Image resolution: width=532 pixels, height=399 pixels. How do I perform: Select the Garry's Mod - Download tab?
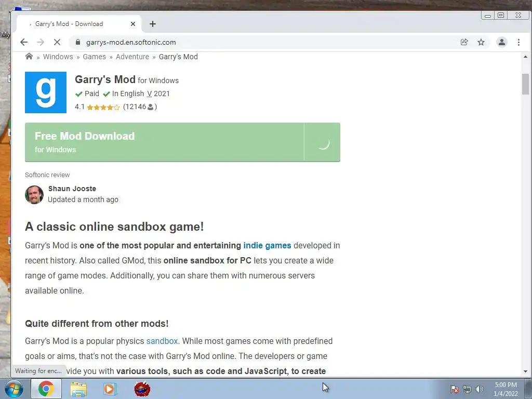click(79, 24)
